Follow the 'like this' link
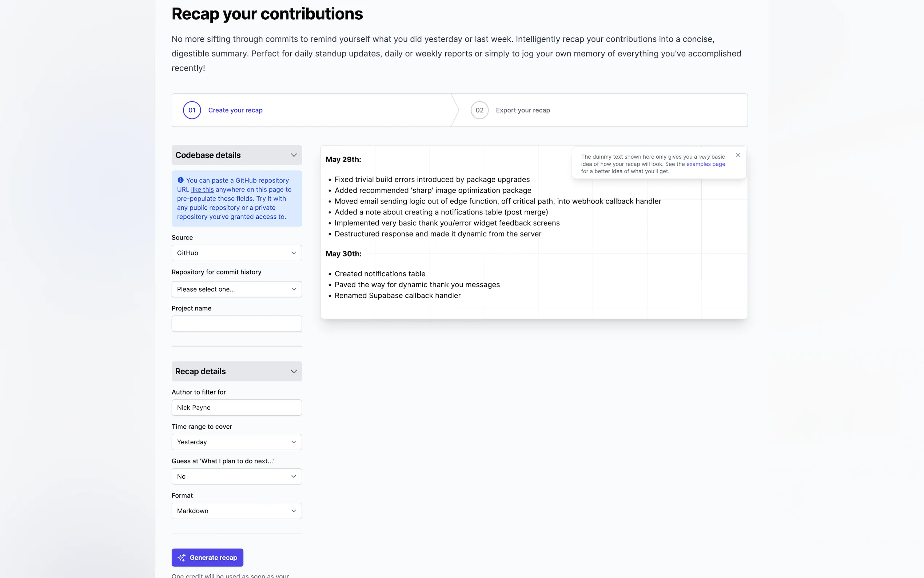This screenshot has width=924, height=578. [203, 190]
